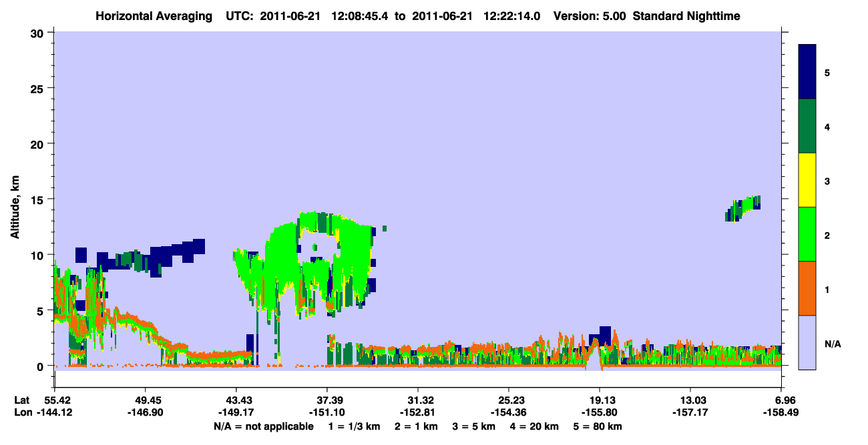Click longitude value -152.81
Viewport: 868px width, 445px height.
(x=418, y=413)
